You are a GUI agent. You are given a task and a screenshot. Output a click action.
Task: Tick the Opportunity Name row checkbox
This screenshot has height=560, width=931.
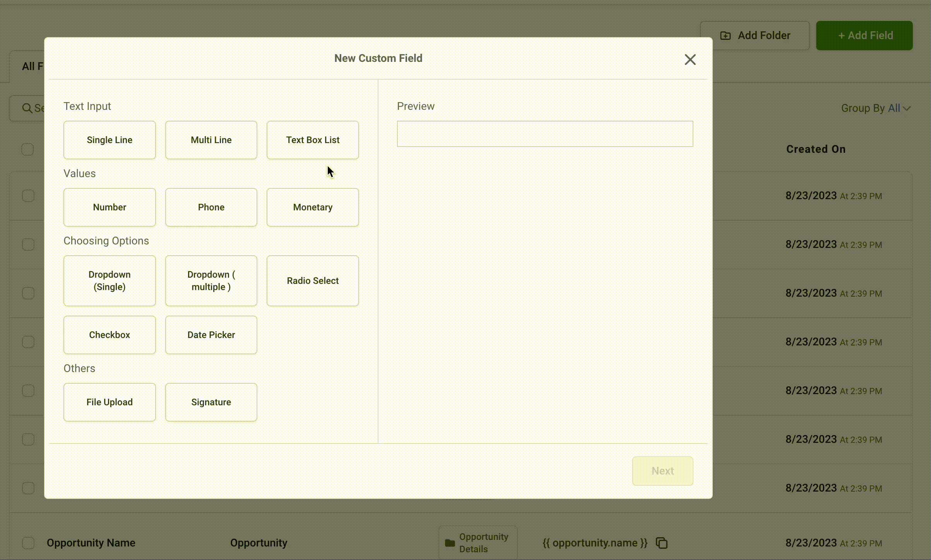[x=28, y=543]
